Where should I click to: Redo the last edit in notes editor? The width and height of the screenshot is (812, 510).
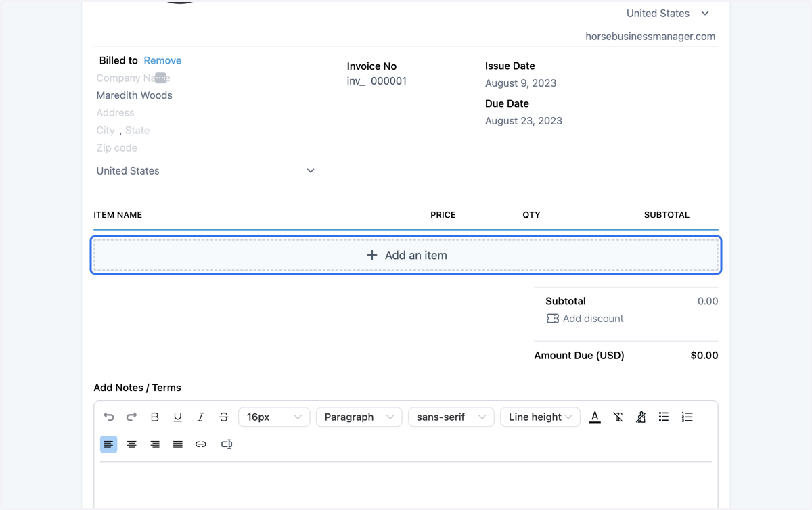coord(132,417)
